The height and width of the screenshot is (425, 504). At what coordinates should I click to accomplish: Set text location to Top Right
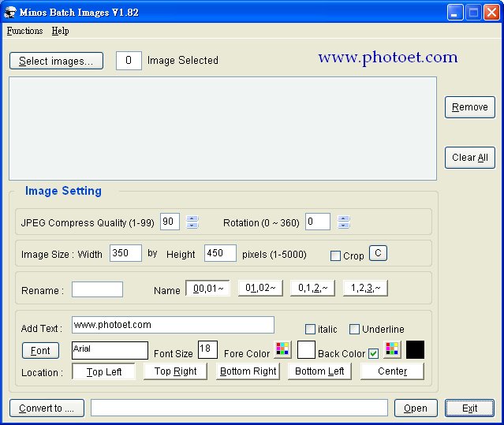tap(175, 371)
